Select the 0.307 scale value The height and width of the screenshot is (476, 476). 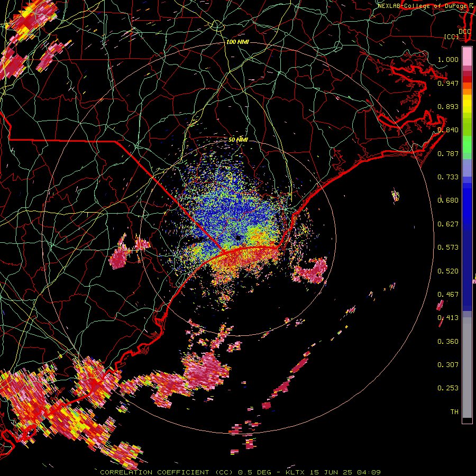click(448, 364)
